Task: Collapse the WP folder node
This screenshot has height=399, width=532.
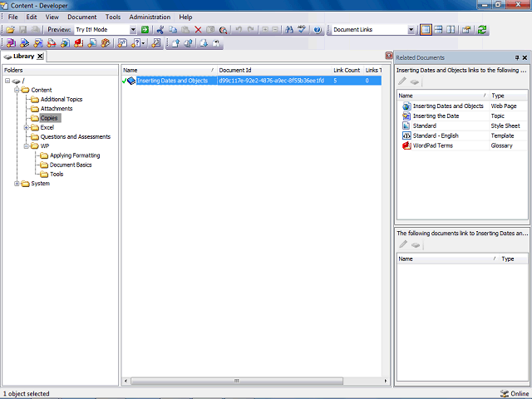Action: point(26,146)
